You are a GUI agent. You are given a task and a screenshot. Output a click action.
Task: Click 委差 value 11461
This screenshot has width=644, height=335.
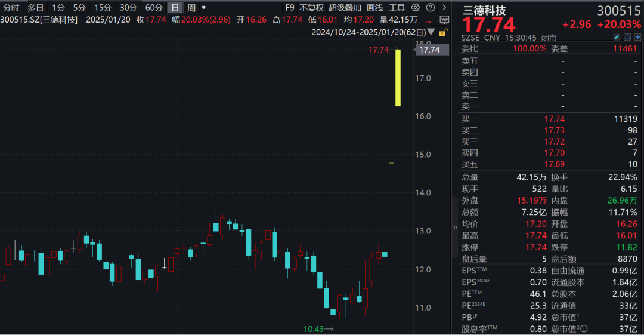[625, 48]
